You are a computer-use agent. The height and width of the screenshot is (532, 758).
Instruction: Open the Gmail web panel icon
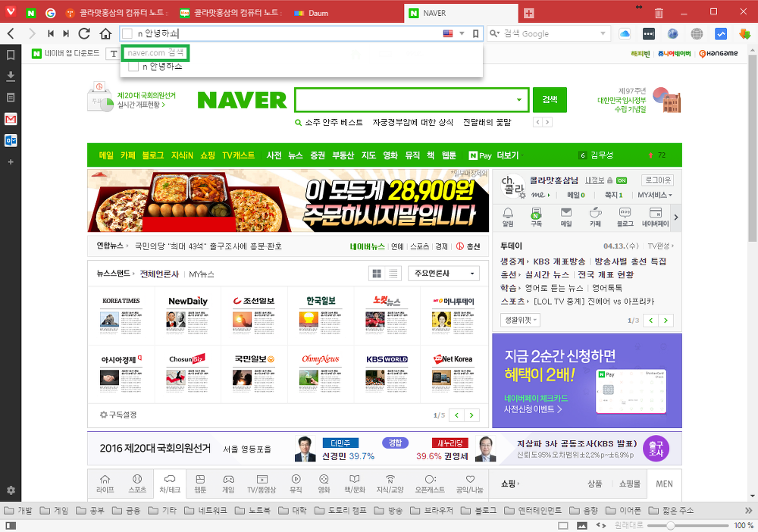click(x=11, y=120)
